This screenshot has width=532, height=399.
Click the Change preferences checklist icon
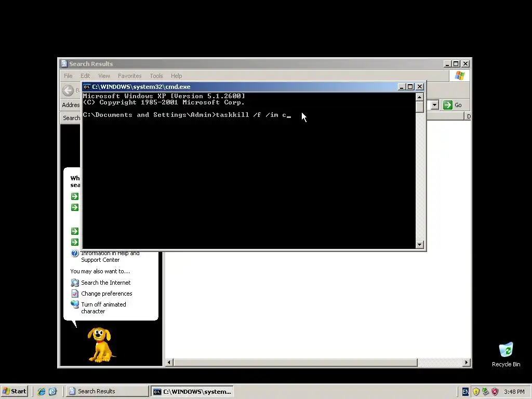click(75, 294)
